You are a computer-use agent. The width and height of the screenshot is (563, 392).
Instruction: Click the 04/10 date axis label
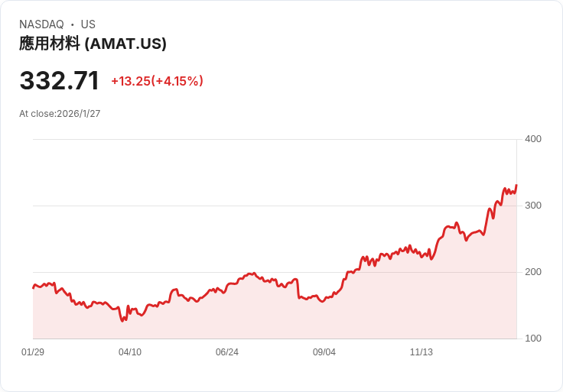[x=130, y=352]
